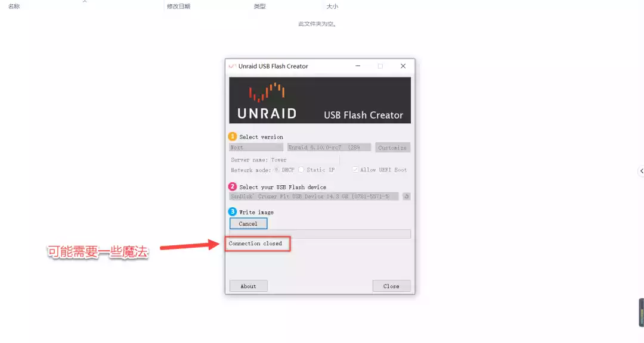
Task: Click the write image progress bar
Action: 320,234
